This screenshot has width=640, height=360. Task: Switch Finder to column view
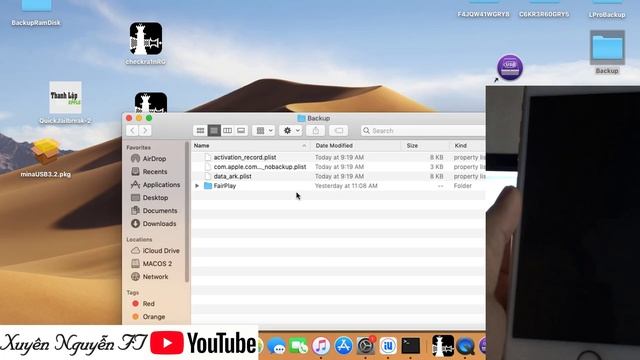(x=227, y=131)
